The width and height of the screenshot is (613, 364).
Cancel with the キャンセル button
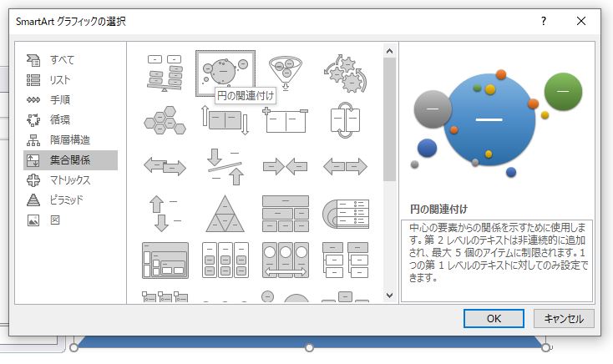click(564, 319)
